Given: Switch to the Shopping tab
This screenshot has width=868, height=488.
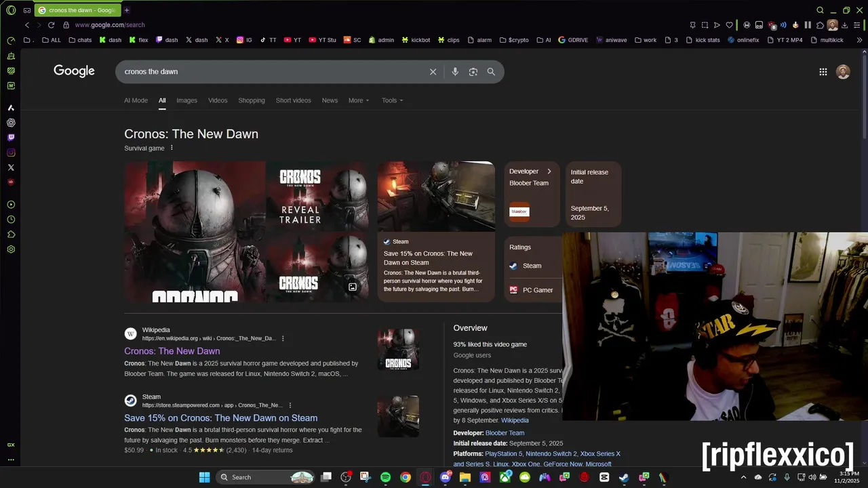Looking at the screenshot, I should click(x=252, y=100).
